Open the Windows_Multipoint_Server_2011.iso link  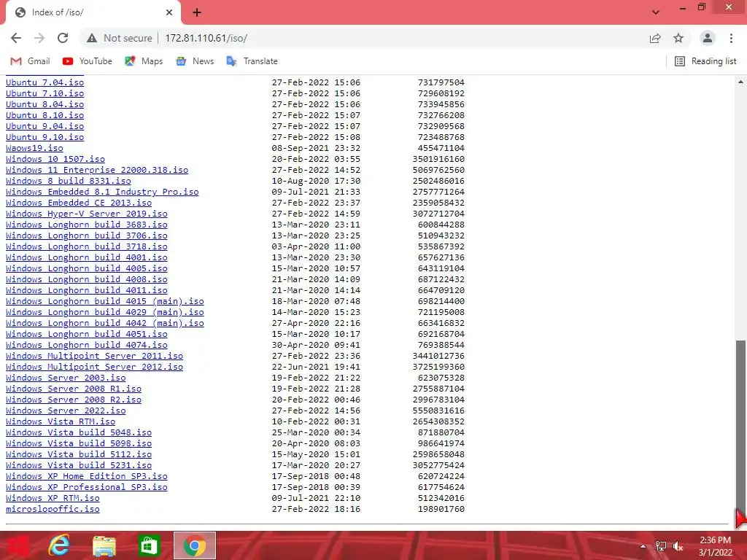[94, 356]
